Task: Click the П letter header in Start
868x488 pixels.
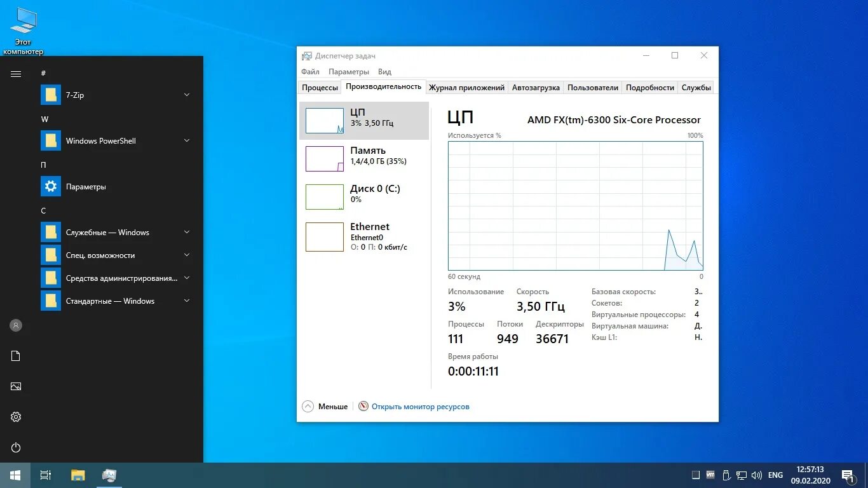Action: [x=43, y=165]
